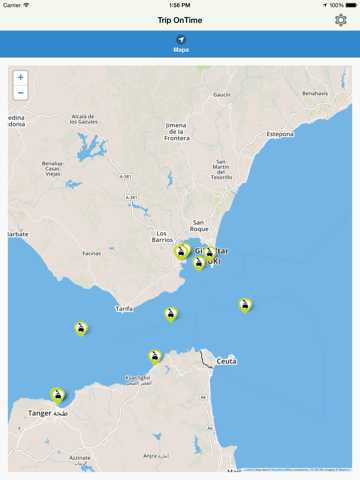The image size is (360, 480).
Task: Click the battery indicator in status bar
Action: click(351, 5)
